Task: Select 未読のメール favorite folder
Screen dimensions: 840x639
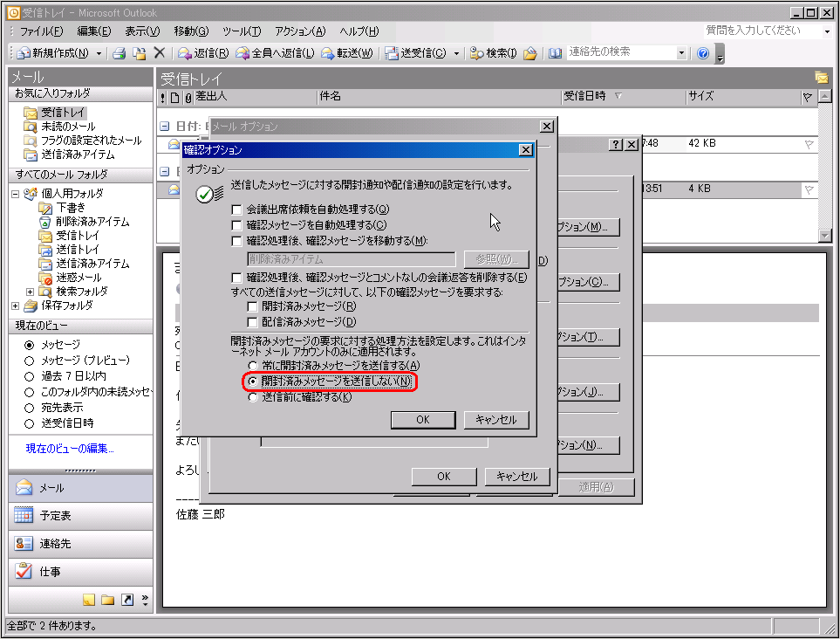Action: pyautogui.click(x=59, y=127)
